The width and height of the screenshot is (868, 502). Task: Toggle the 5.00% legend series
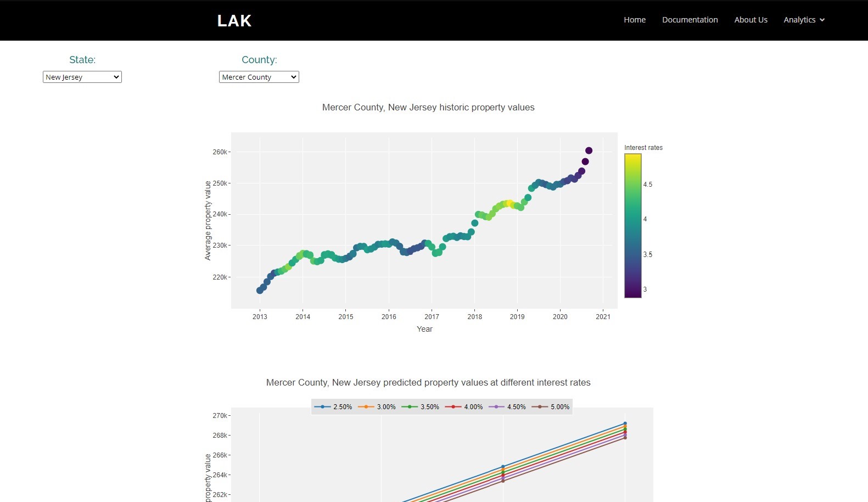click(551, 407)
